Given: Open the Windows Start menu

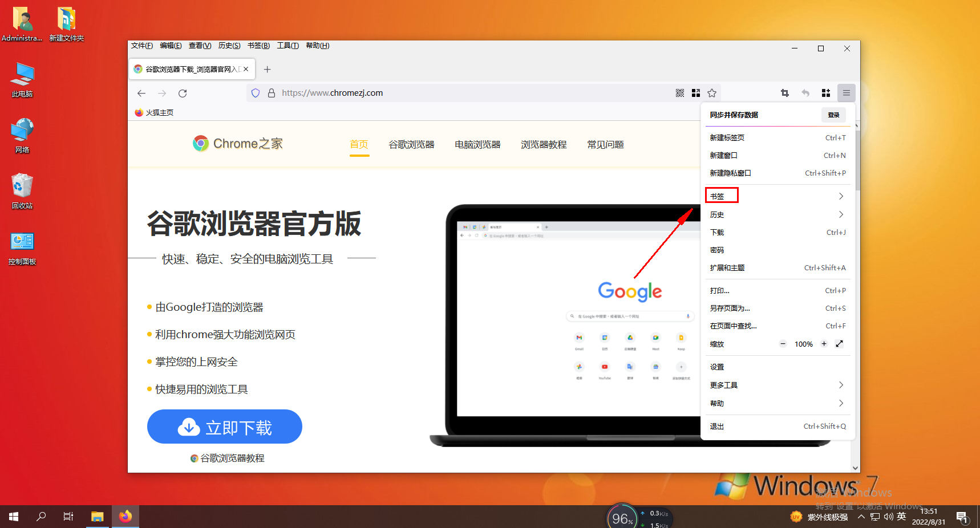Looking at the screenshot, I should click(x=14, y=517).
